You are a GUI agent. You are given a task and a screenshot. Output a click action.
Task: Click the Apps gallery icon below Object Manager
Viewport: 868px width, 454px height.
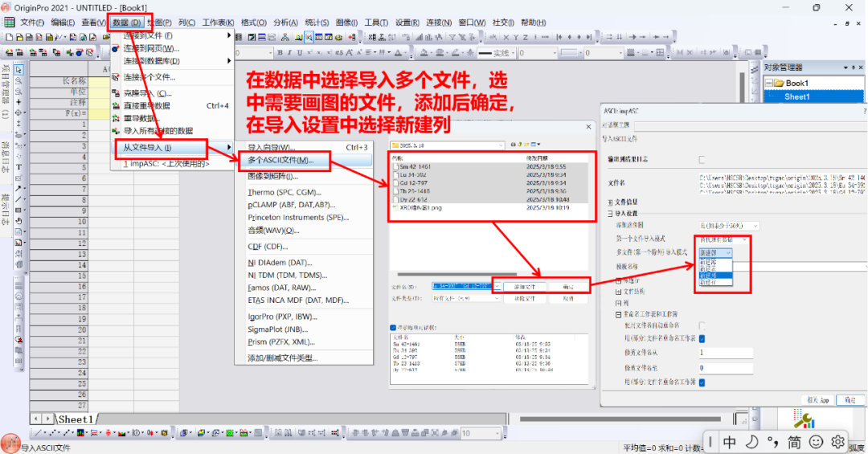[803, 419]
